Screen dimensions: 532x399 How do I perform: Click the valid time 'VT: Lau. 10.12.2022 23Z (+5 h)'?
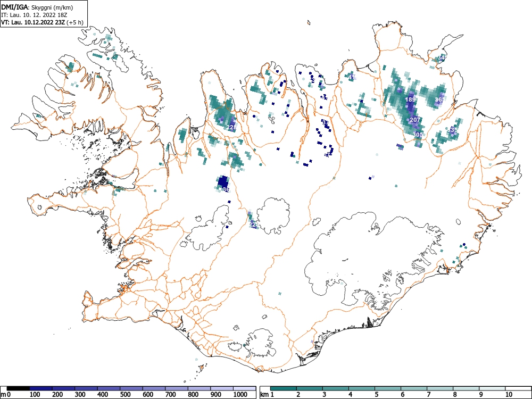pyautogui.click(x=42, y=22)
